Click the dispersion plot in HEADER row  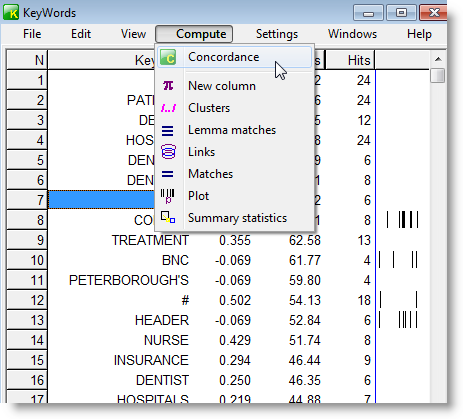tap(398, 320)
